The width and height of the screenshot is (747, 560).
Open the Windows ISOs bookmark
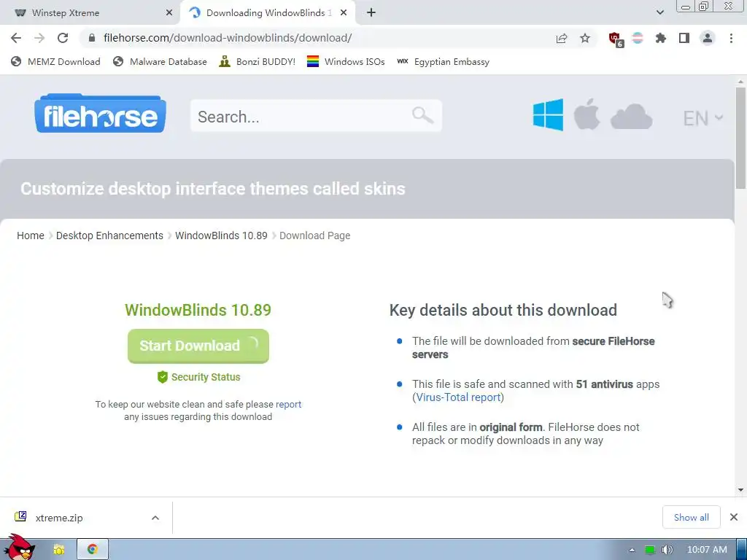346,61
